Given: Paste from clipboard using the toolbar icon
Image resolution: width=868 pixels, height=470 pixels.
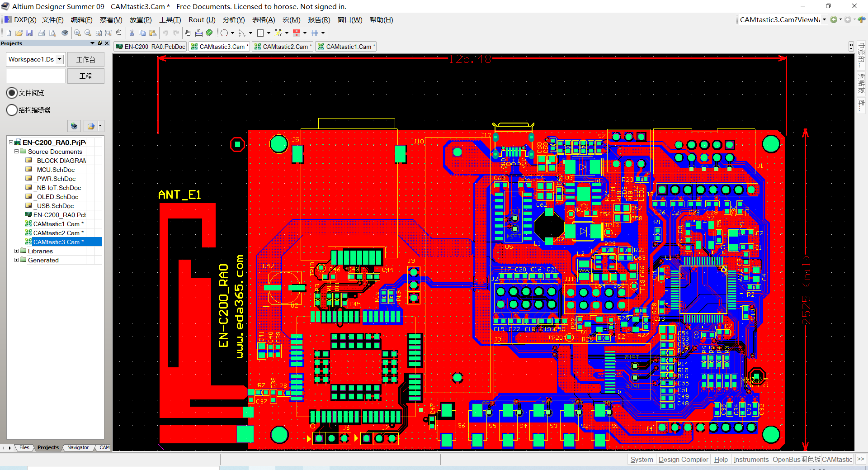Looking at the screenshot, I should [x=153, y=33].
